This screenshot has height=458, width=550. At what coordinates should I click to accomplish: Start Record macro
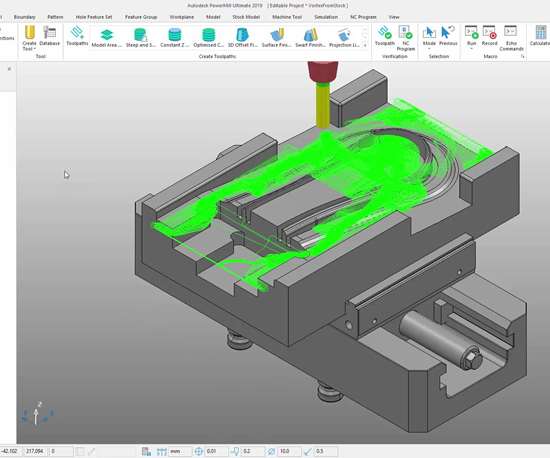(489, 36)
